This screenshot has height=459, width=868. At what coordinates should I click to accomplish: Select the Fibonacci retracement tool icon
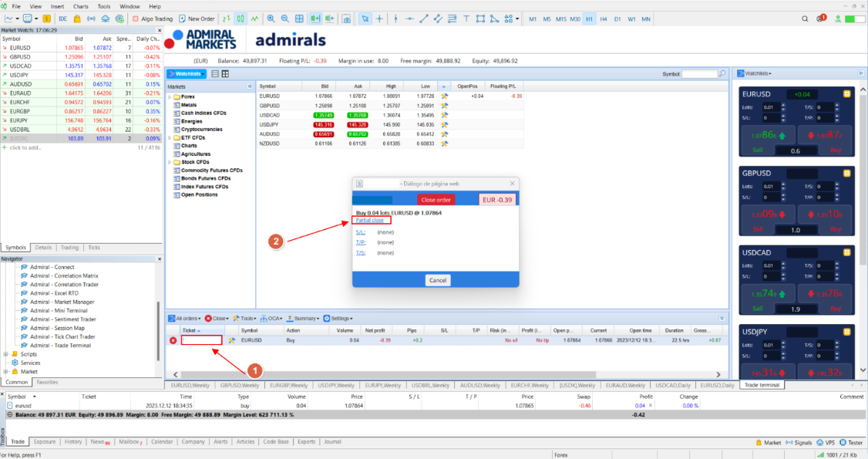point(452,19)
